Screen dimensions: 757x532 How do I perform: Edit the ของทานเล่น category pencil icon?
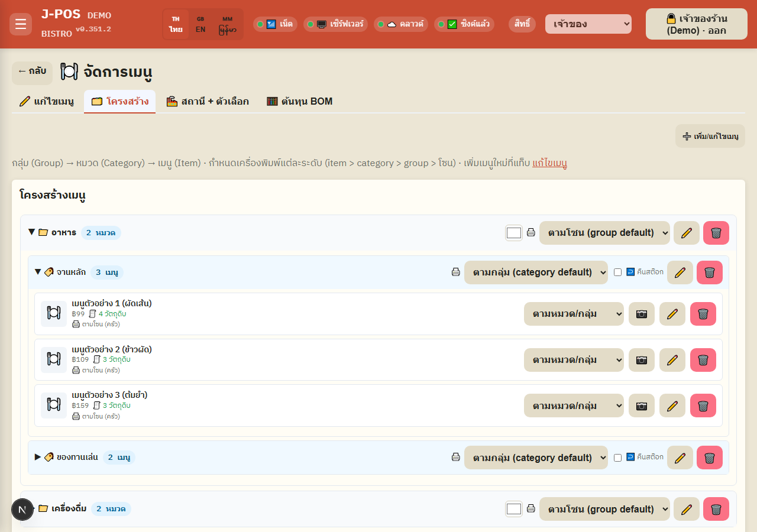pos(680,458)
